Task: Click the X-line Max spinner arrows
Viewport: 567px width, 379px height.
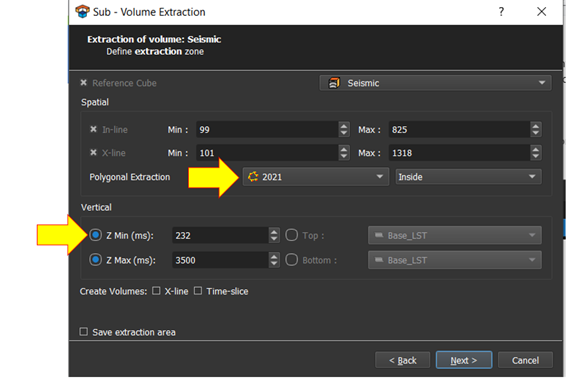Action: [536, 153]
